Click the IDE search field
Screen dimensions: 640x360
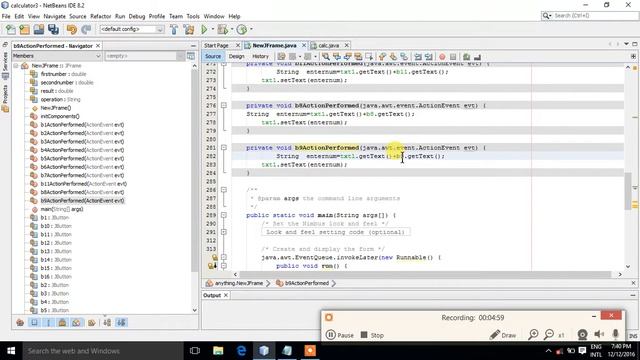pyautogui.click(x=589, y=16)
